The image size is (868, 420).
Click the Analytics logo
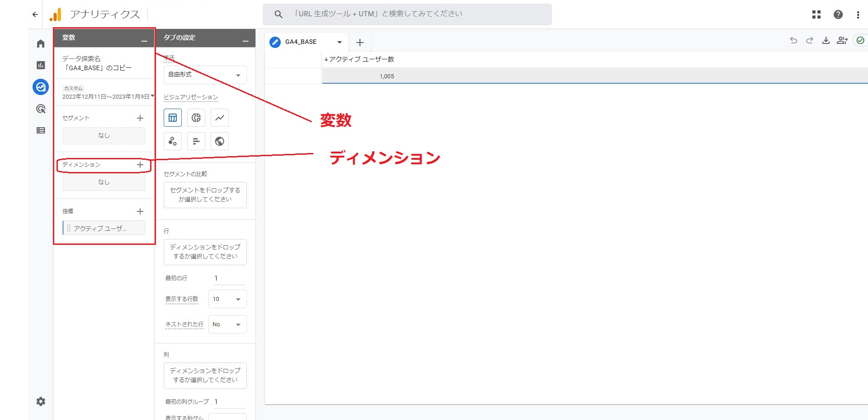[55, 15]
